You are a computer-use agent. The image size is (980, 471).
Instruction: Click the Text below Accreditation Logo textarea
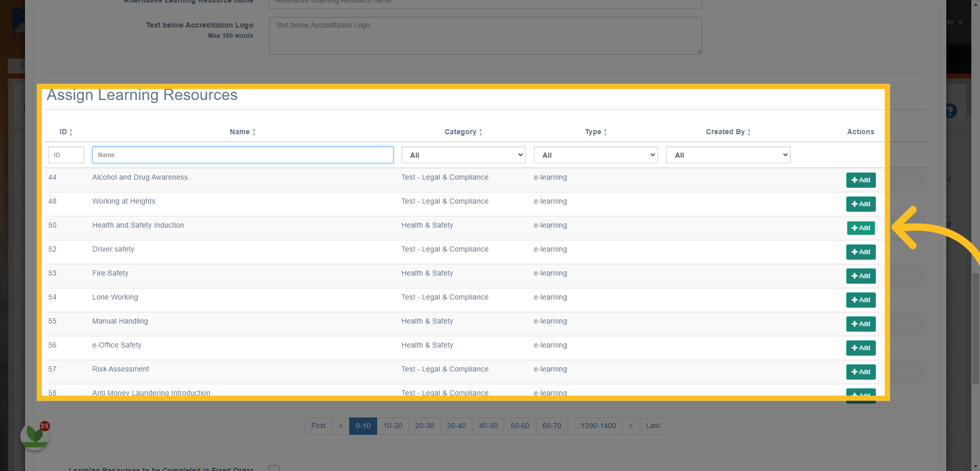tap(485, 36)
